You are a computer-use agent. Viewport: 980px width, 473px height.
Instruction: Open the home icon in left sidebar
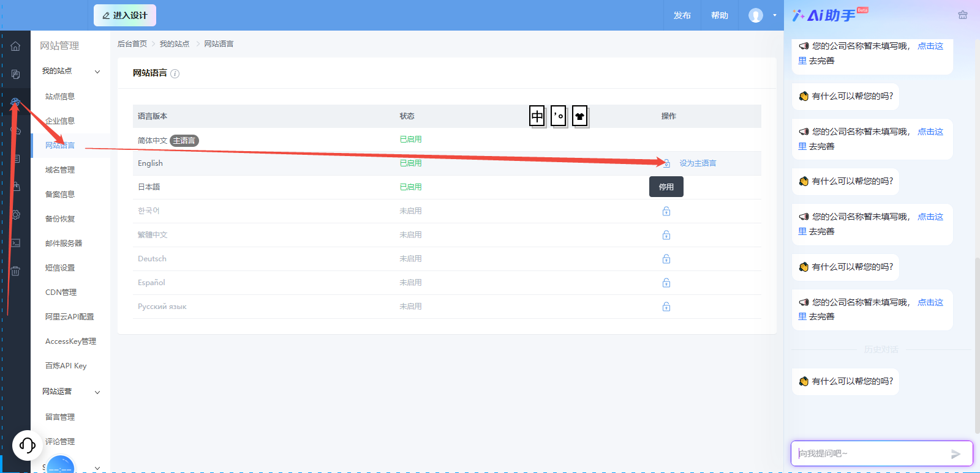click(15, 46)
